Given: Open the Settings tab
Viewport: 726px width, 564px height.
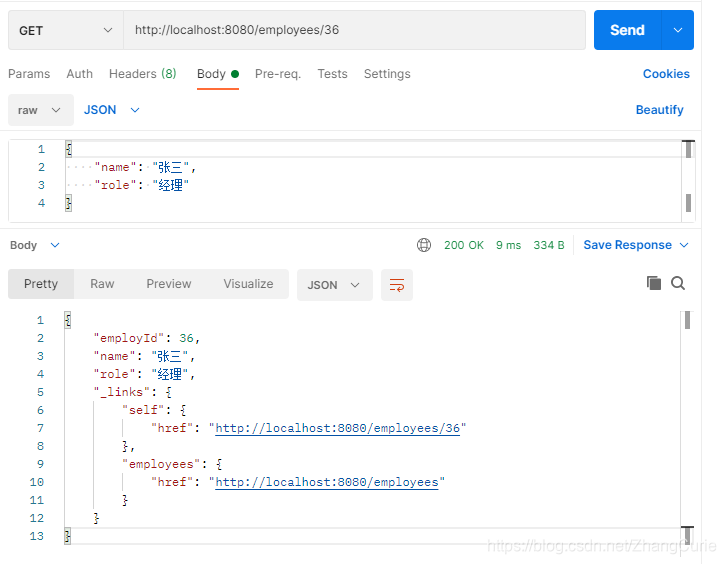Looking at the screenshot, I should [387, 74].
